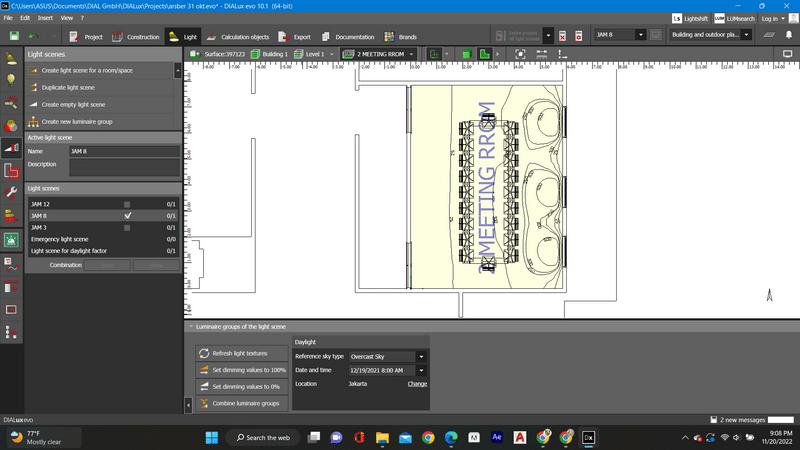The image size is (800, 450).
Task: Select the lamp tool in left sidebar
Action: (x=11, y=57)
